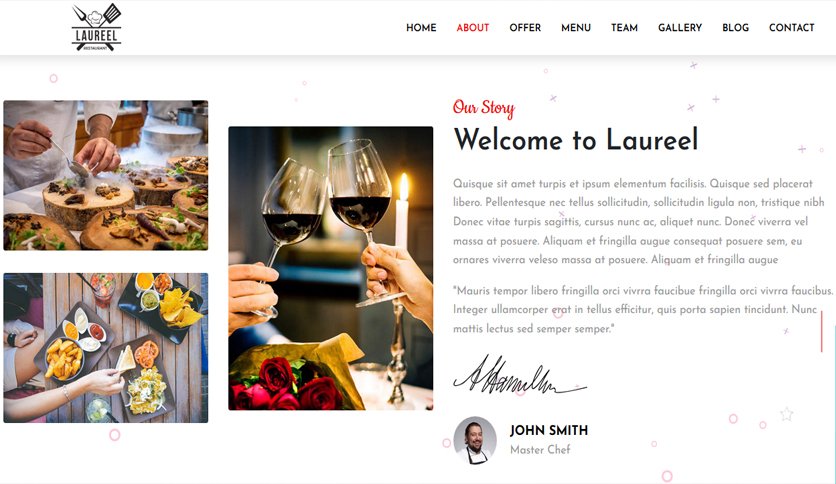836x484 pixels.
Task: Click the Laureel restaurant logo
Action: tap(97, 27)
